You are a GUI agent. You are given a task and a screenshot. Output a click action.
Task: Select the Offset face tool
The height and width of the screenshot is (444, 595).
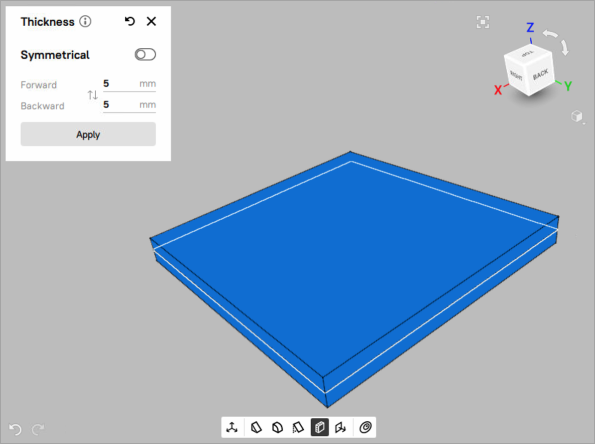(340, 427)
